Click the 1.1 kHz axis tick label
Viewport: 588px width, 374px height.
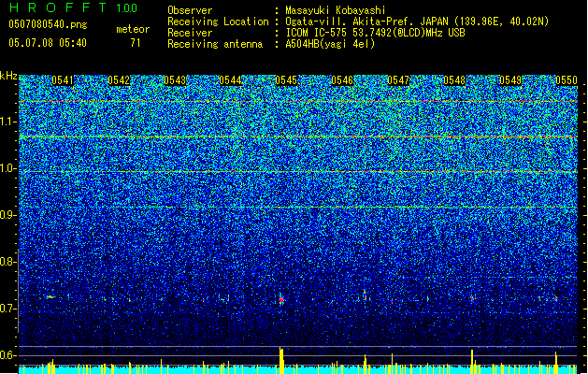(7, 122)
